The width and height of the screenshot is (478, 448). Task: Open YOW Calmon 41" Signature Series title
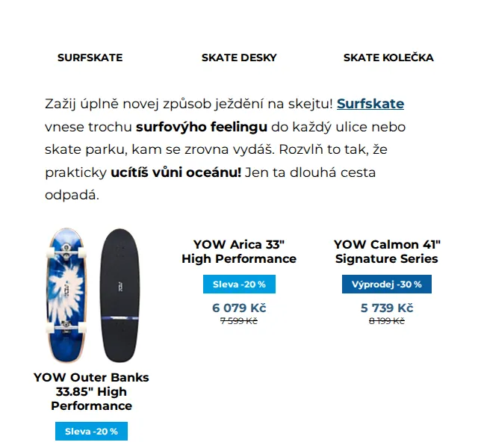click(387, 252)
